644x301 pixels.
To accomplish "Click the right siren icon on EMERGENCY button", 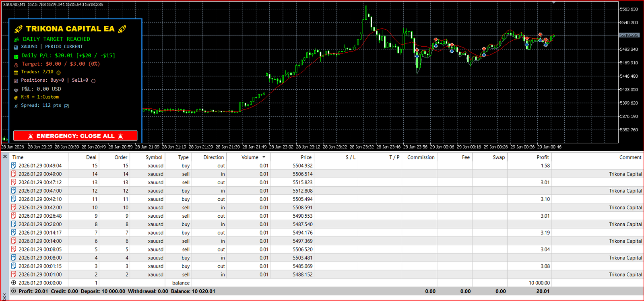I will (x=120, y=136).
